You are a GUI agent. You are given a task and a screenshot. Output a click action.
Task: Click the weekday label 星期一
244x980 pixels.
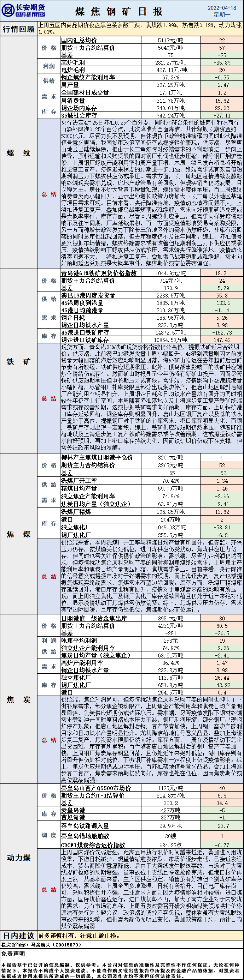(x=222, y=15)
